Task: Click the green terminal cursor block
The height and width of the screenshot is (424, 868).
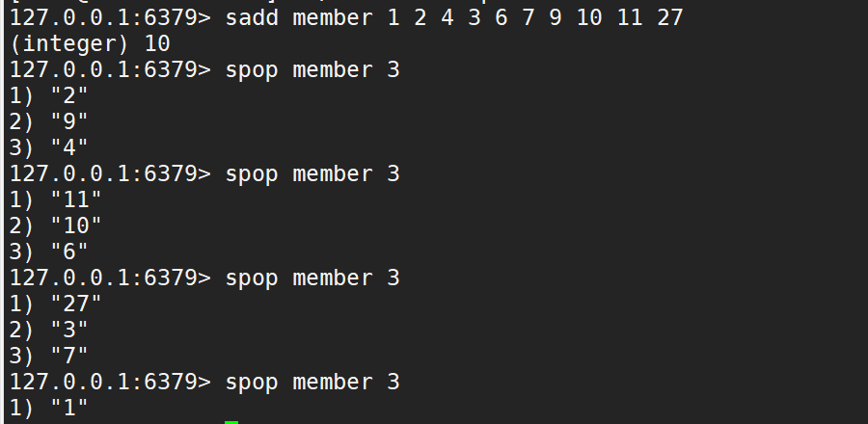Action: 231,422
